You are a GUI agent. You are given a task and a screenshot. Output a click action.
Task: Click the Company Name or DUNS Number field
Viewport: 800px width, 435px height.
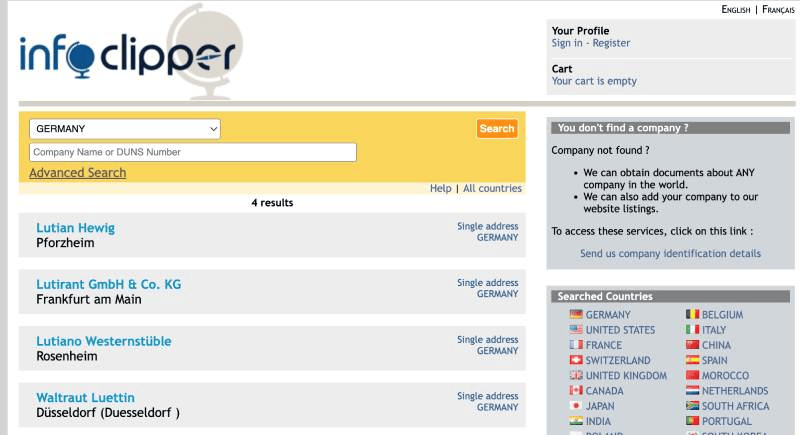[193, 152]
